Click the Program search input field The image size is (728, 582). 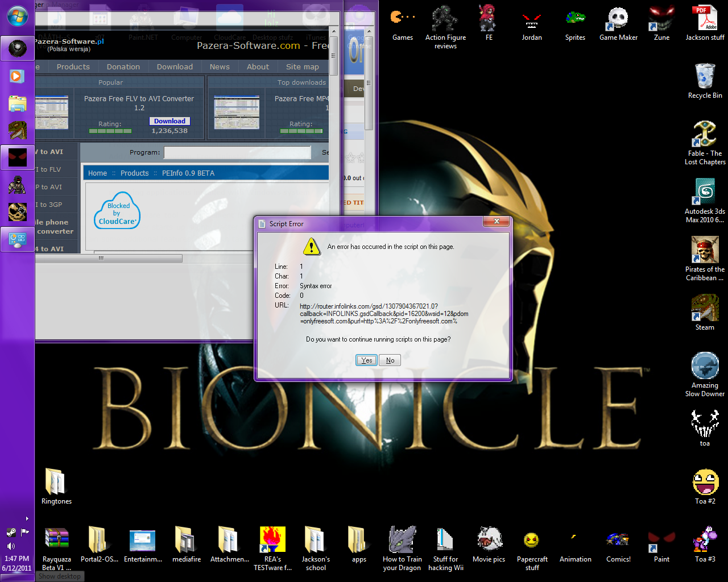[x=237, y=152]
